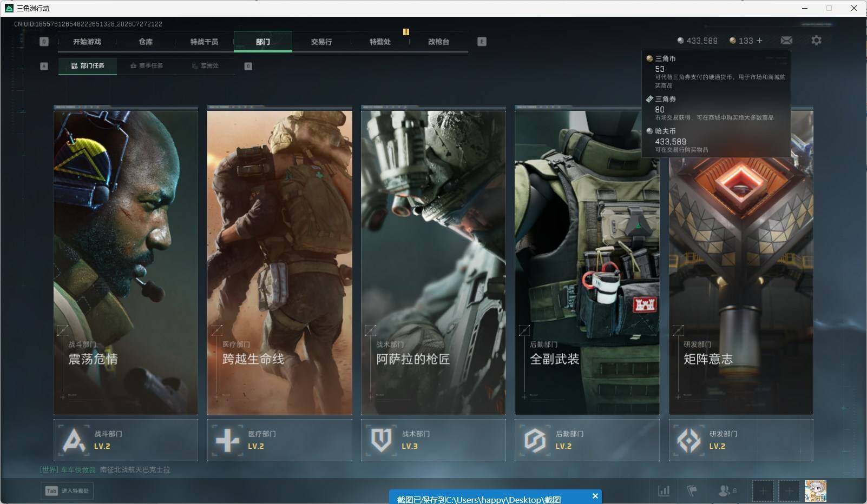
Task: Open the settings gear icon
Action: [x=816, y=41]
